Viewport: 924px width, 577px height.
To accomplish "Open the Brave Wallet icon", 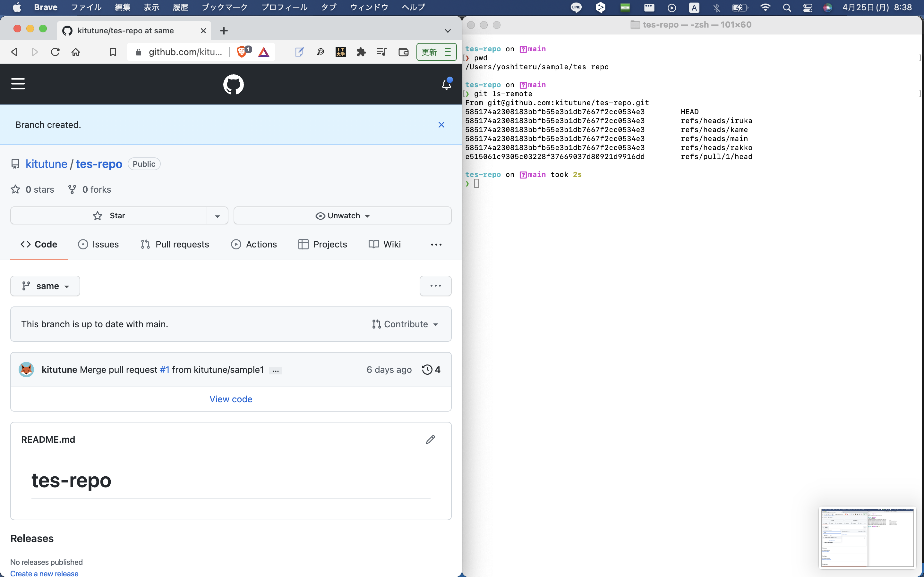I will [403, 52].
